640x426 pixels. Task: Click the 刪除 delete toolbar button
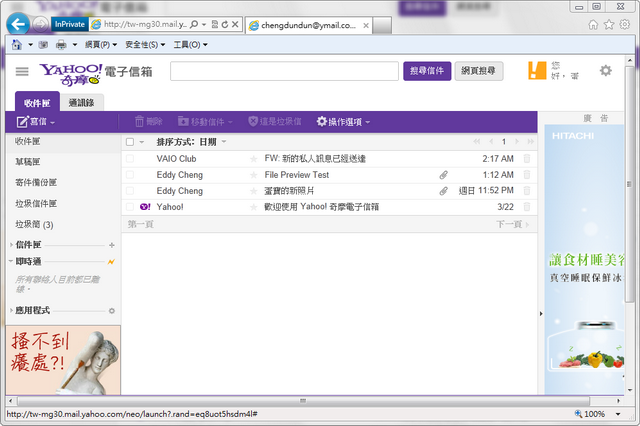point(149,122)
